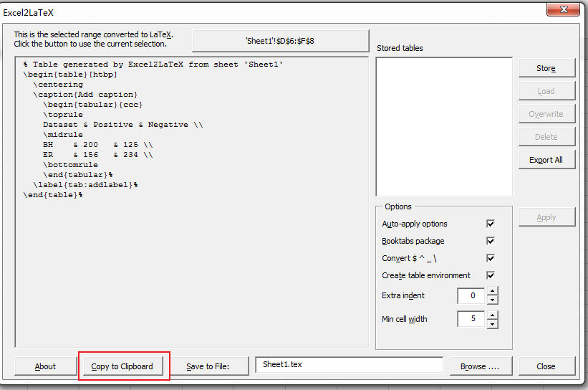588x390 pixels.
Task: Decrease Min cell width value
Action: (492, 324)
